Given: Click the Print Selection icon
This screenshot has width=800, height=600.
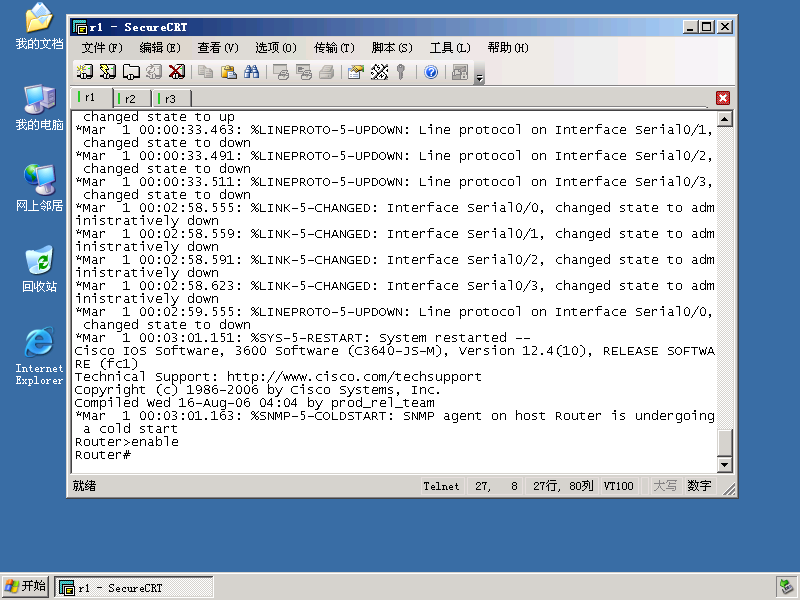Looking at the screenshot, I should (x=304, y=72).
